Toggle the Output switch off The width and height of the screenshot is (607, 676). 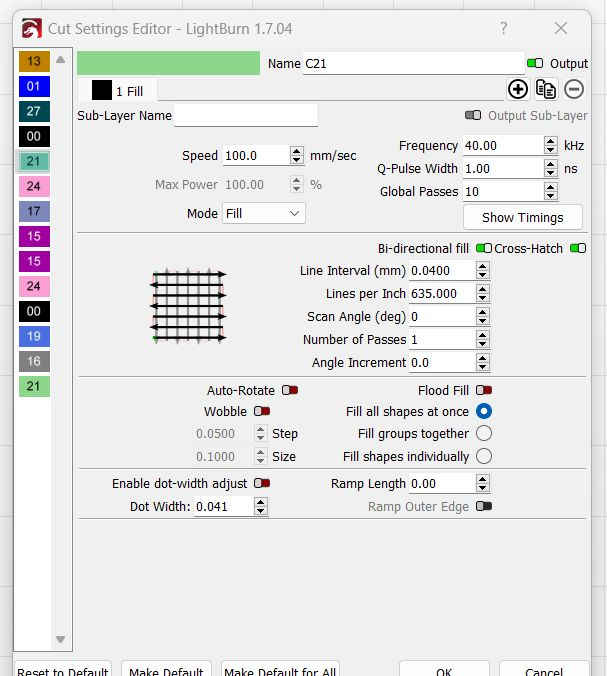point(536,63)
